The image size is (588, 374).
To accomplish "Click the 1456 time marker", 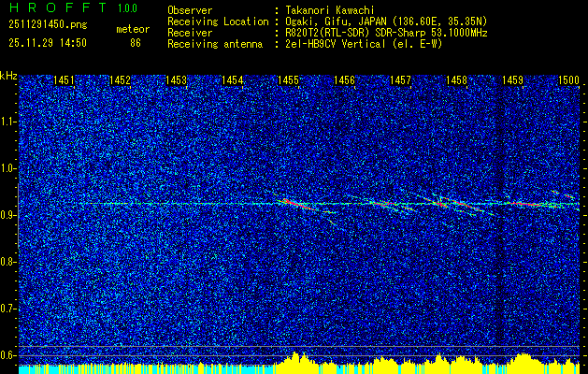I will (344, 79).
